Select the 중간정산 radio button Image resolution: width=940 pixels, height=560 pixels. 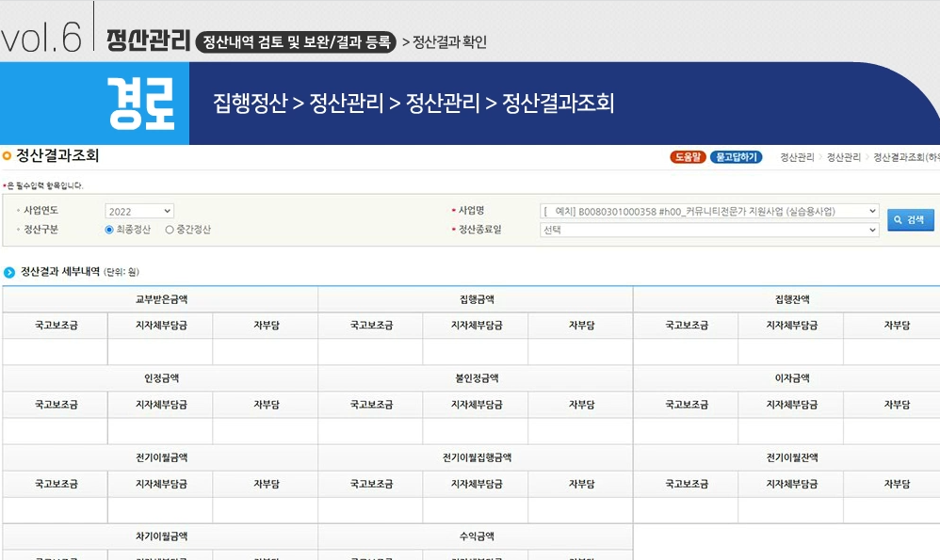pyautogui.click(x=170, y=230)
